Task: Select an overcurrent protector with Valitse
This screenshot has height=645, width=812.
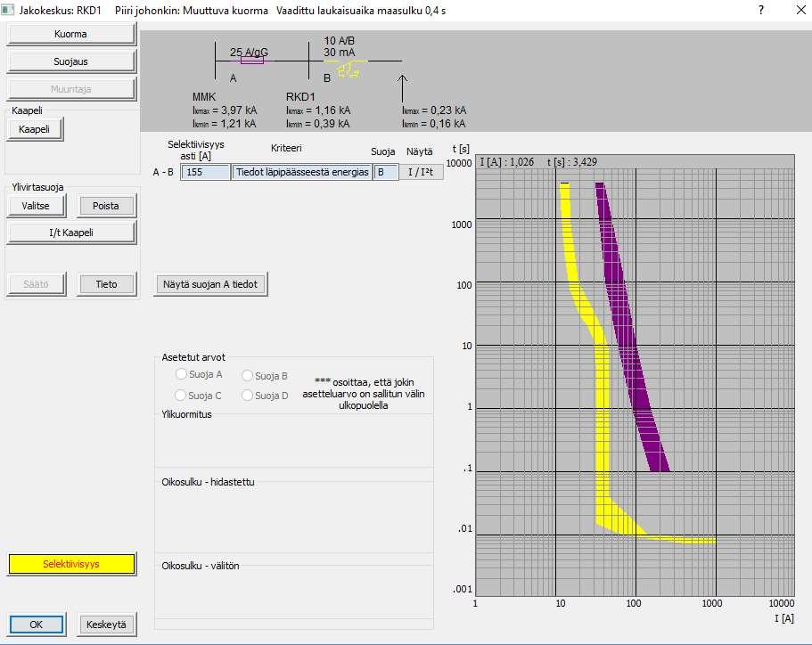Action: click(36, 206)
